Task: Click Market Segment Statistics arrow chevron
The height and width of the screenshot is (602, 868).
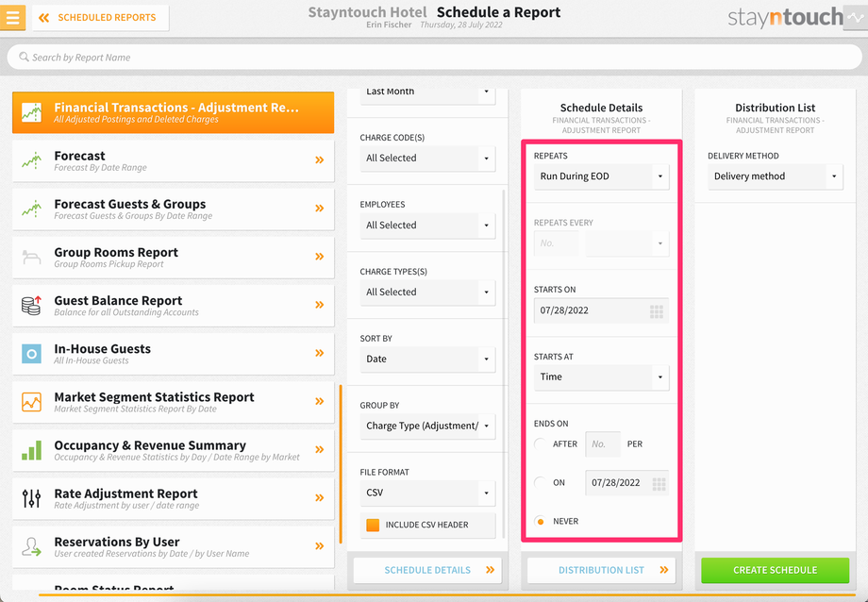Action: tap(320, 401)
